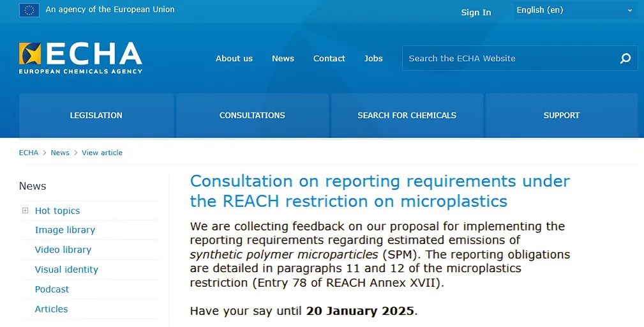Click the European Union flag icon
This screenshot has height=327, width=644.
click(29, 10)
